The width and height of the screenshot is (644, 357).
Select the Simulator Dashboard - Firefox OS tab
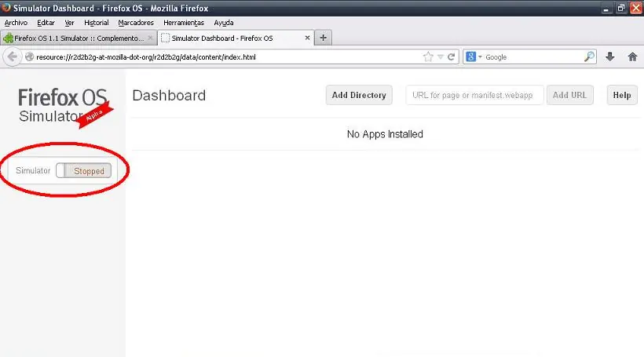[x=236, y=38]
